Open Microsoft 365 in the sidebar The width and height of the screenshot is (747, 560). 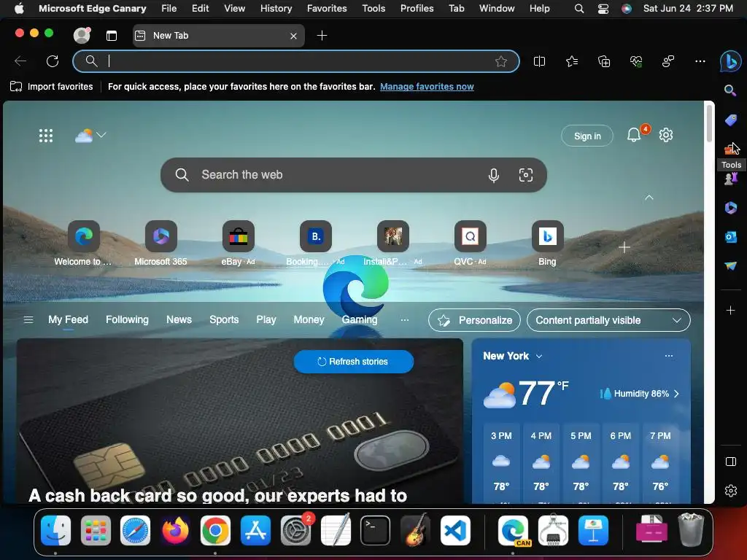click(x=730, y=208)
